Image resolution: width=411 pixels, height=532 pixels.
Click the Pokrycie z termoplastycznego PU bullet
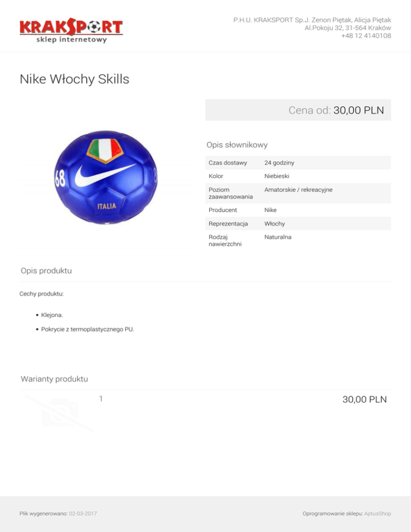click(88, 329)
